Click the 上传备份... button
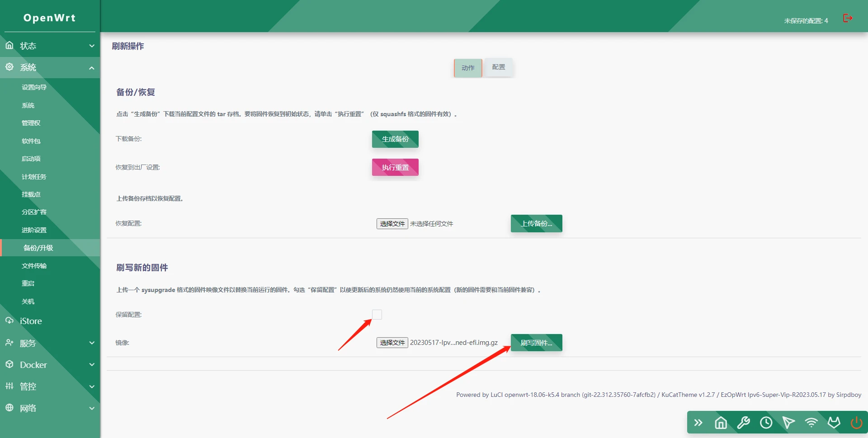Screen dimensions: 868x438 (x=537, y=223)
